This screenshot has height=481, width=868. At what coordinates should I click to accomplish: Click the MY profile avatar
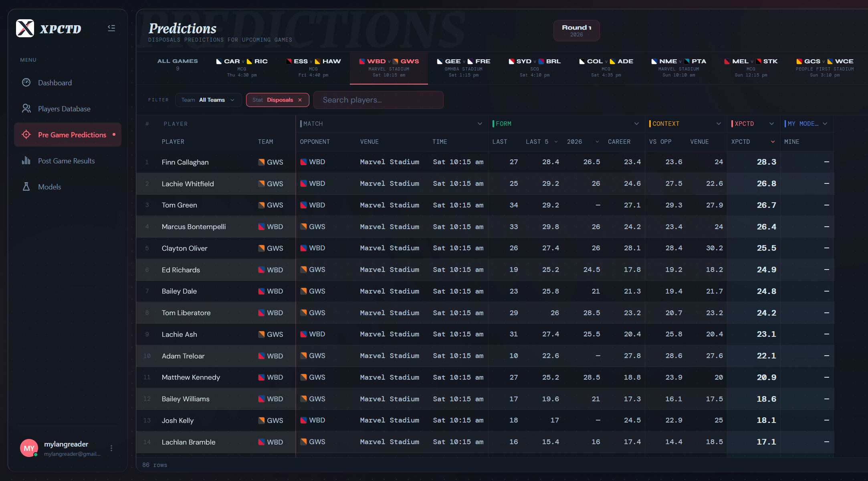point(29,448)
